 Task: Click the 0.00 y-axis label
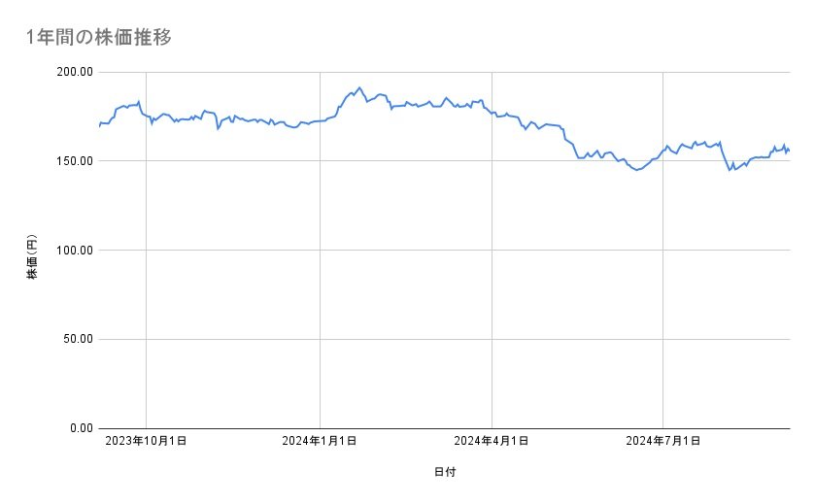(x=80, y=428)
